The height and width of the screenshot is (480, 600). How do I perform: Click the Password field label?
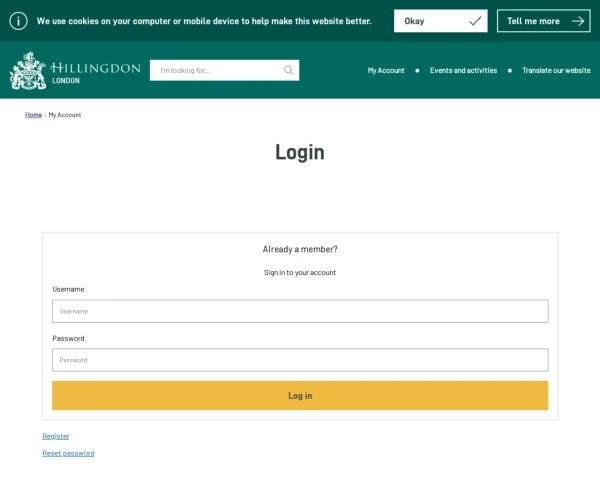tap(68, 338)
